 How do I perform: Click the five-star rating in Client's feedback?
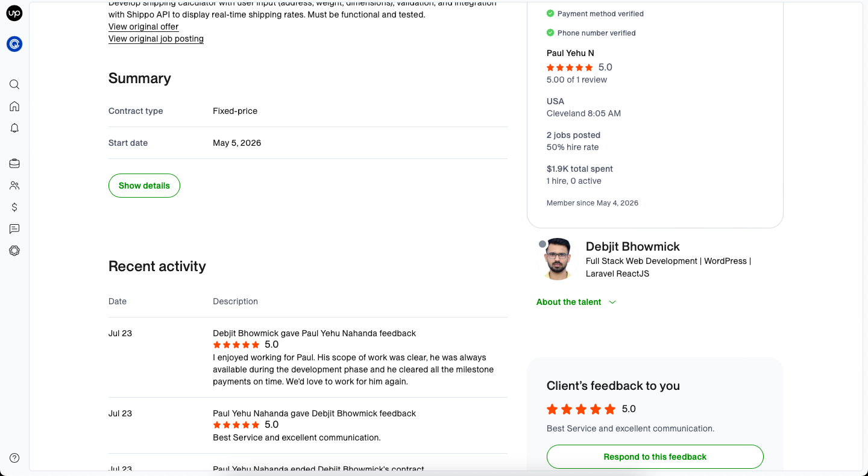click(x=581, y=409)
